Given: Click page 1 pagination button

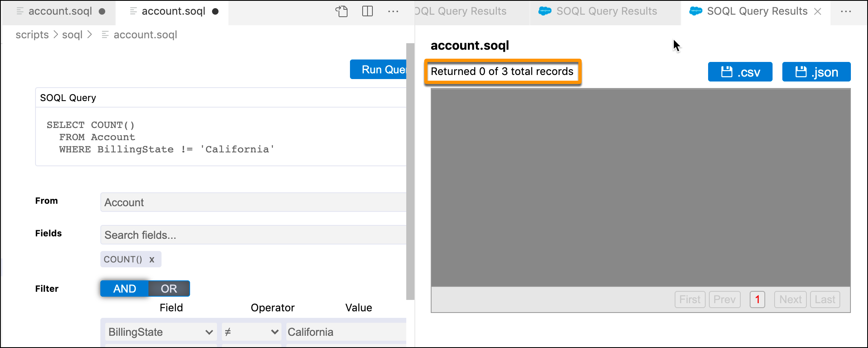Looking at the screenshot, I should tap(757, 300).
